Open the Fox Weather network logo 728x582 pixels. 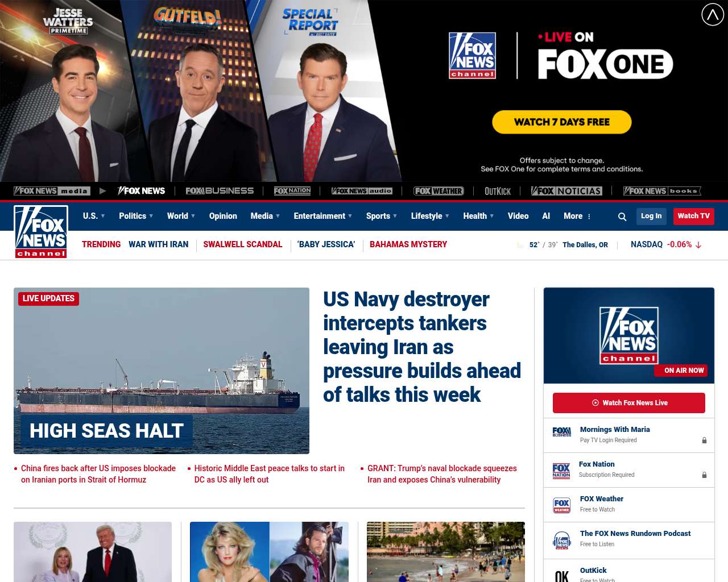pyautogui.click(x=439, y=191)
